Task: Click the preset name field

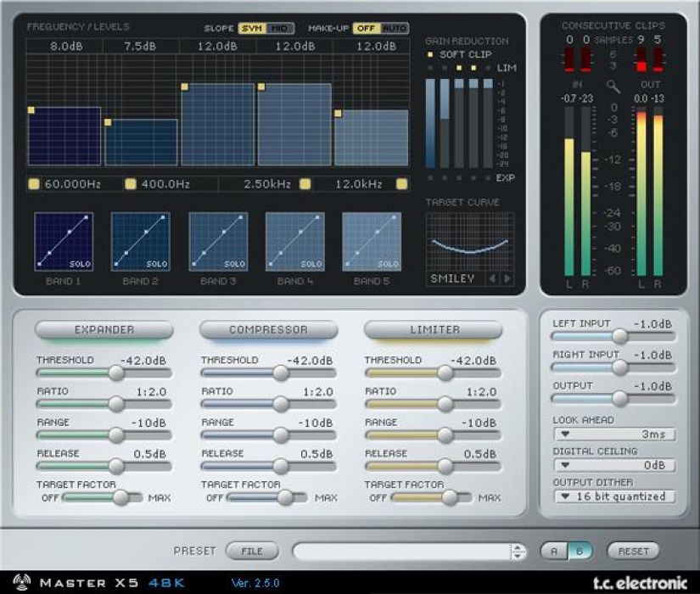Action: 402,552
